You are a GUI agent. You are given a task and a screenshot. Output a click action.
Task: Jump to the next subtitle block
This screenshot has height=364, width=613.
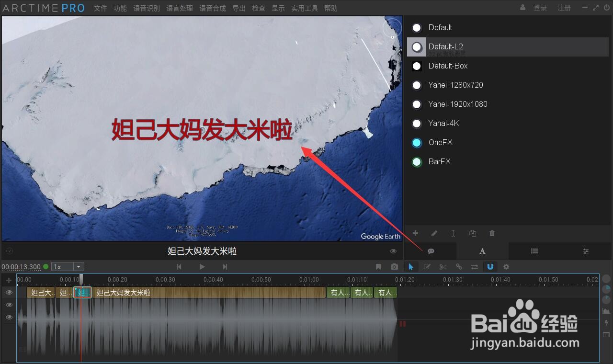click(x=225, y=267)
